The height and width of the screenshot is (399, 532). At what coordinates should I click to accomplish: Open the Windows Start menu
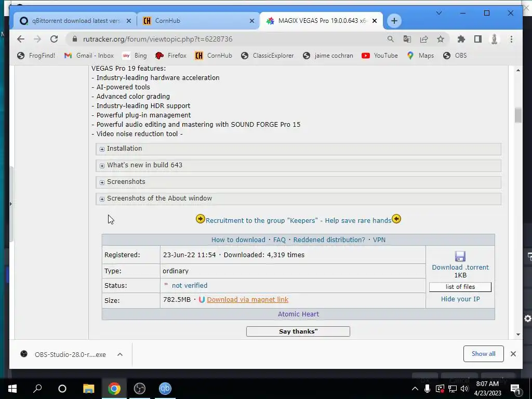click(x=12, y=389)
